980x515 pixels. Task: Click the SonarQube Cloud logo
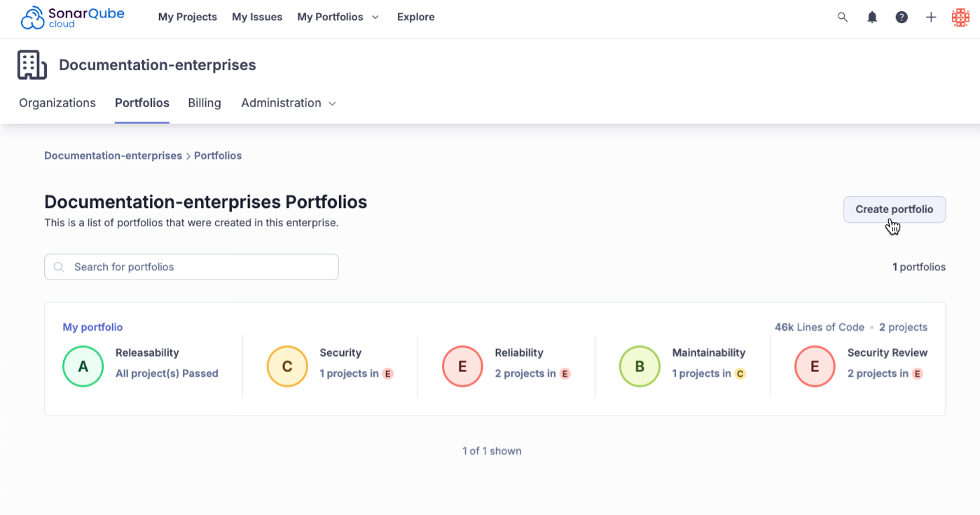(72, 18)
